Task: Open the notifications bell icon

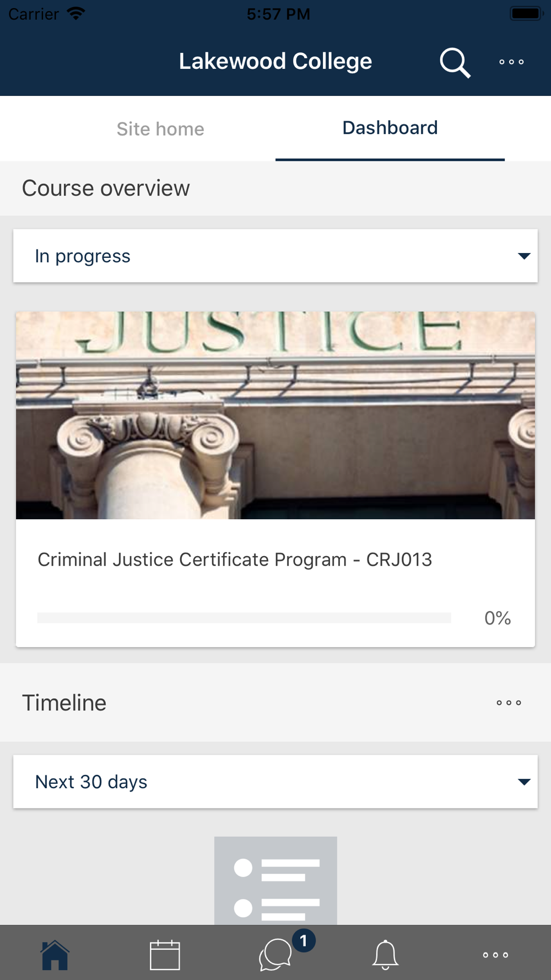Action: (x=385, y=955)
